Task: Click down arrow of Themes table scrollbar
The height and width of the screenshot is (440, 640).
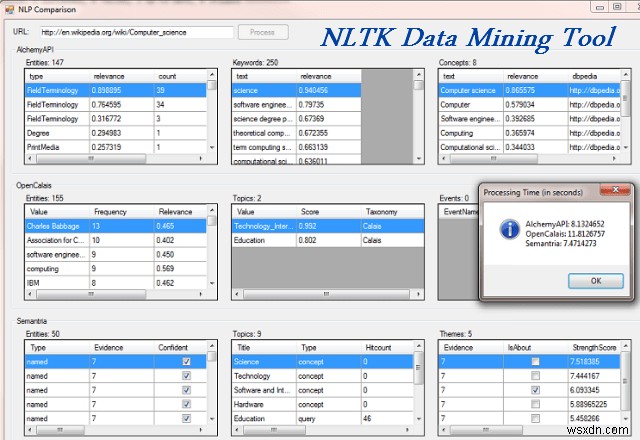Action: coord(626,419)
